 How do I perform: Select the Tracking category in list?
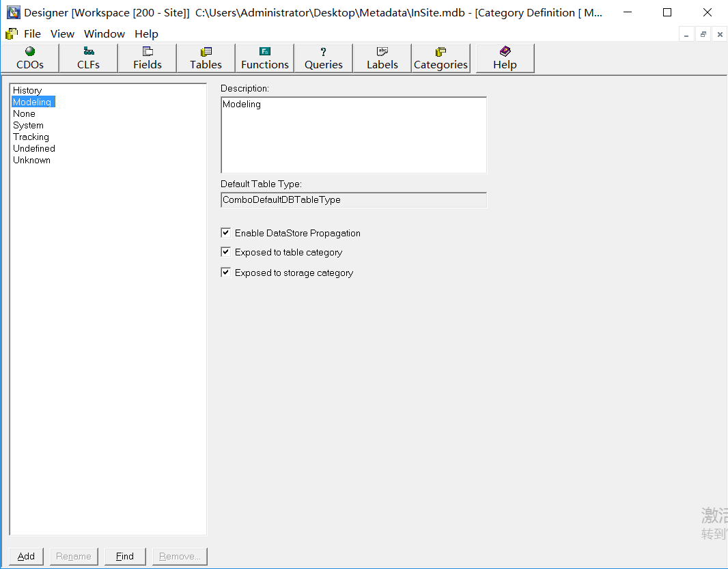pos(31,137)
